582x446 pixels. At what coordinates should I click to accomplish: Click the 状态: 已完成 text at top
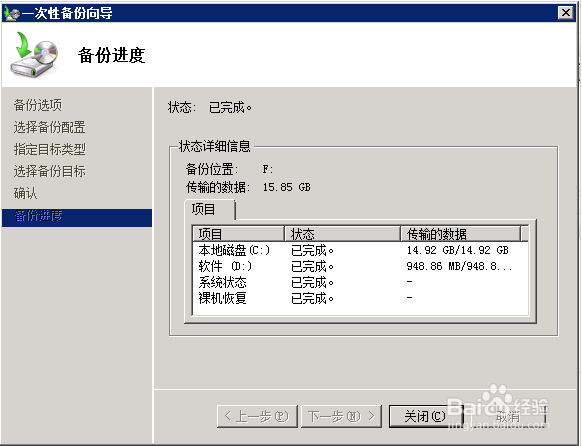tap(210, 108)
